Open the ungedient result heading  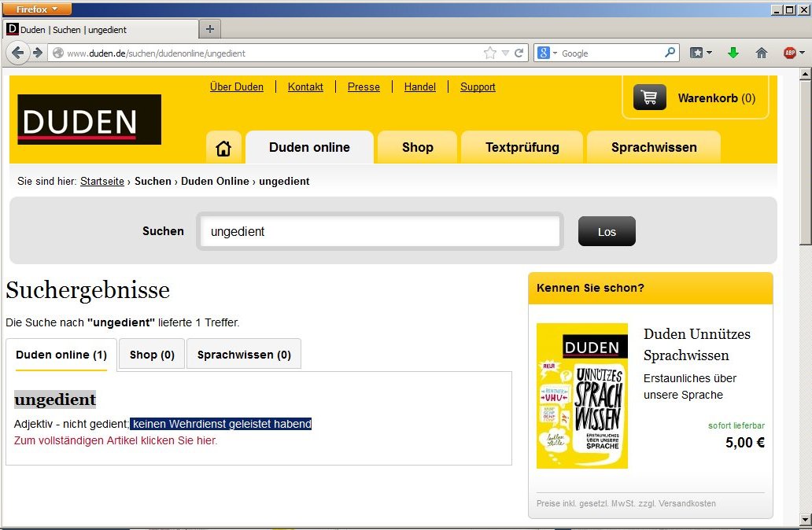click(x=55, y=399)
